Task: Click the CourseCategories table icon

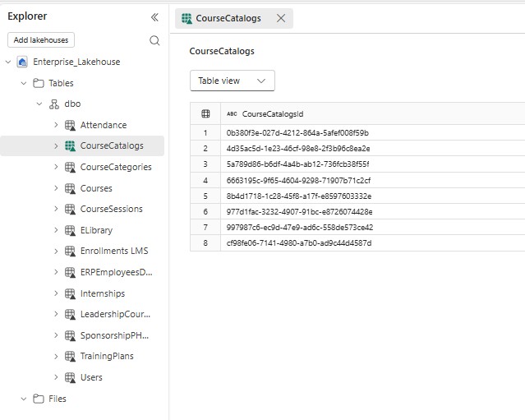Action: coord(70,167)
